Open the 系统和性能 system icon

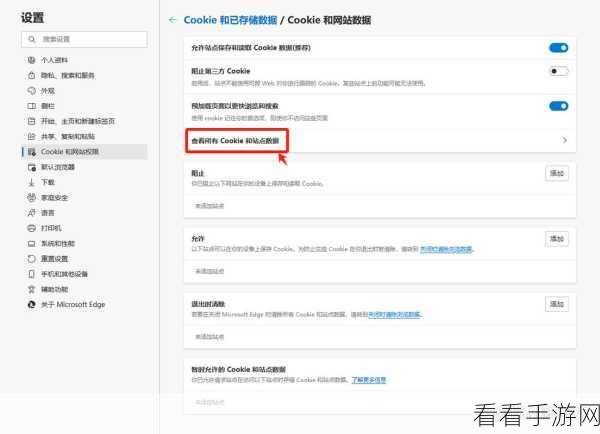click(x=32, y=243)
